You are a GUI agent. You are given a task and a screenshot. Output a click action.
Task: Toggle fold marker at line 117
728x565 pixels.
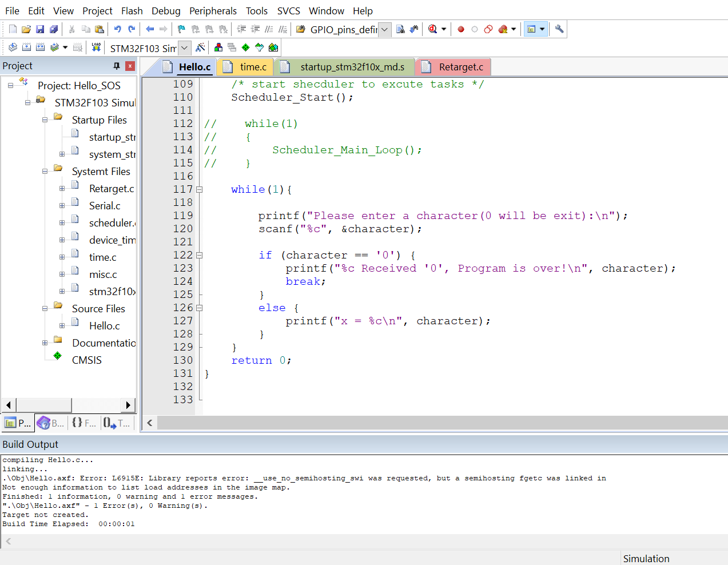(199, 189)
